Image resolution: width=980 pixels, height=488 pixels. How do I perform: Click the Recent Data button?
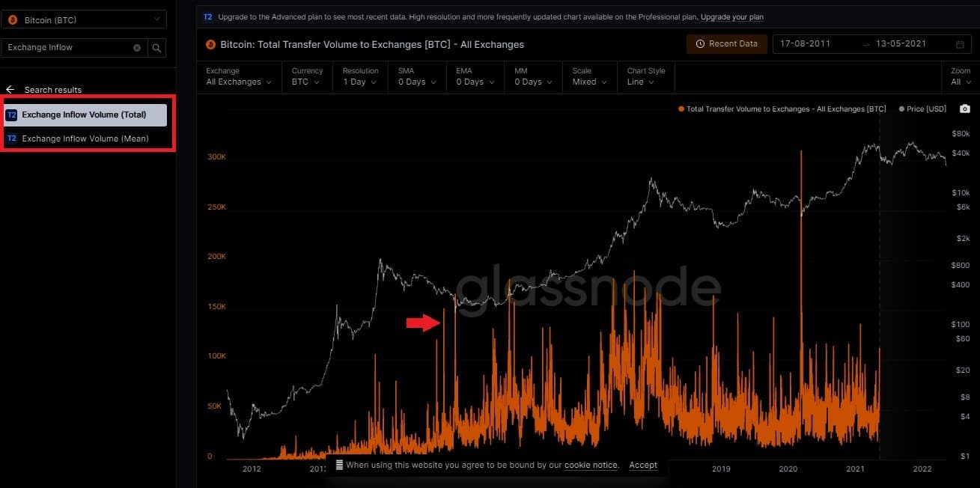pos(726,44)
